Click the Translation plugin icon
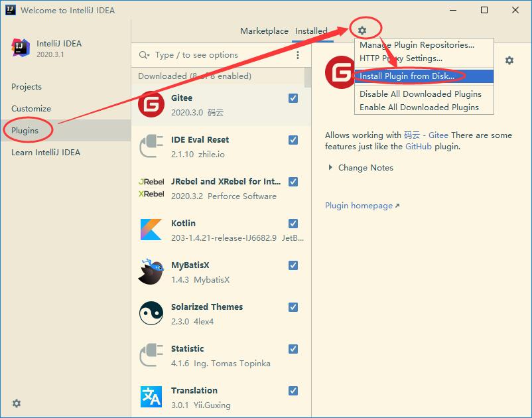 (151, 397)
